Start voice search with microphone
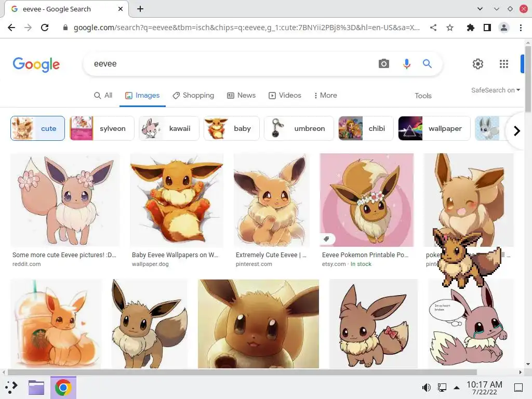The width and height of the screenshot is (532, 399). pos(406,63)
